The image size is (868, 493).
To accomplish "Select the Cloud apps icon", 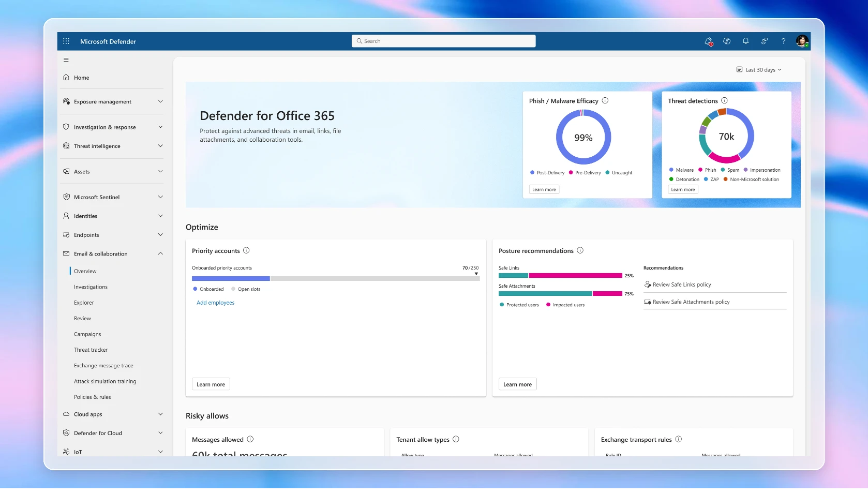I will 66,414.
